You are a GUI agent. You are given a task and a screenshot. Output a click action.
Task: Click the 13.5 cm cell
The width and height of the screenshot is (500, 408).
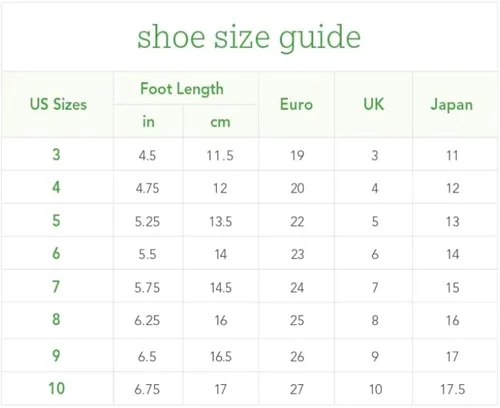point(221,221)
